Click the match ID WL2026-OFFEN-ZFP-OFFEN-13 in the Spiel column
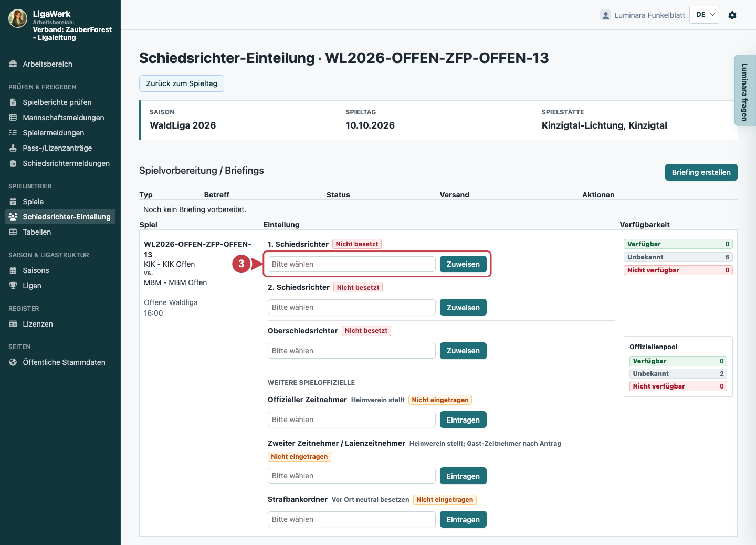This screenshot has width=756, height=545. 197,249
